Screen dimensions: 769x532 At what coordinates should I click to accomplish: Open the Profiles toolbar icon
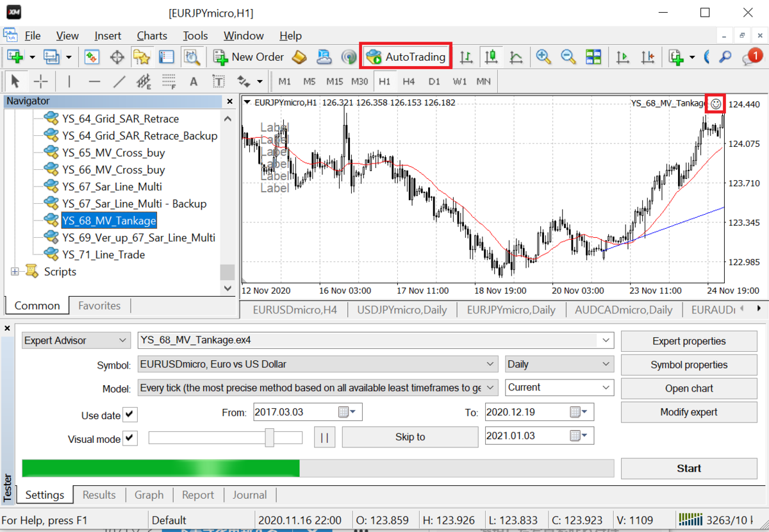click(x=51, y=57)
